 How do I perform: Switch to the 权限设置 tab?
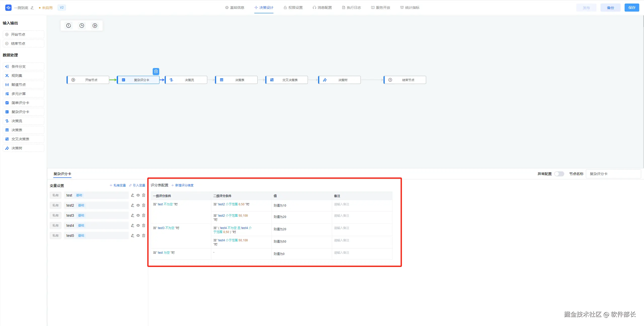pos(293,8)
